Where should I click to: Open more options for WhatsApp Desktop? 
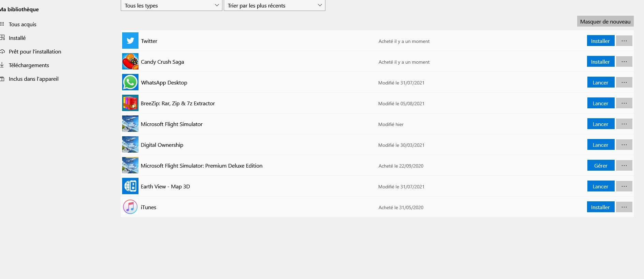(624, 82)
